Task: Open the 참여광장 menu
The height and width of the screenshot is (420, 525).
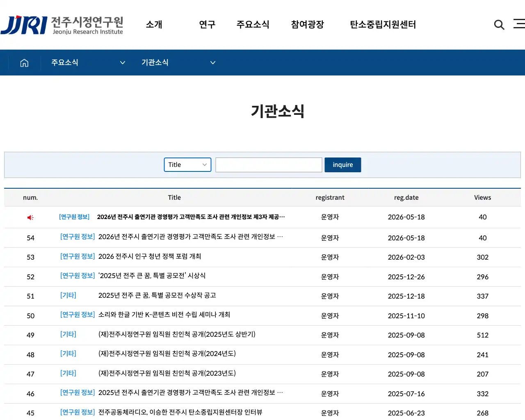Action: [x=308, y=25]
